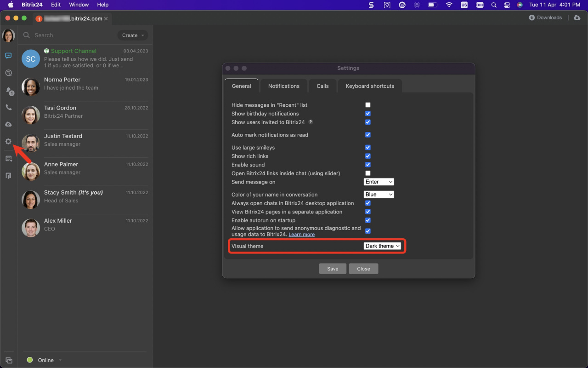The image size is (588, 368).
Task: Open chat with Norma Porter
Action: coord(85,87)
